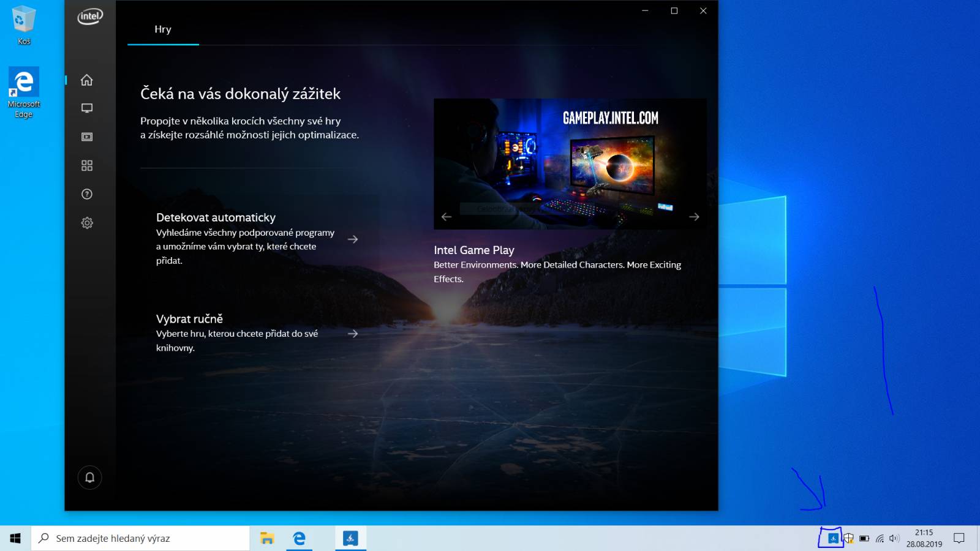Open the Windows Start menu
Screen dimensions: 980x551
15,538
